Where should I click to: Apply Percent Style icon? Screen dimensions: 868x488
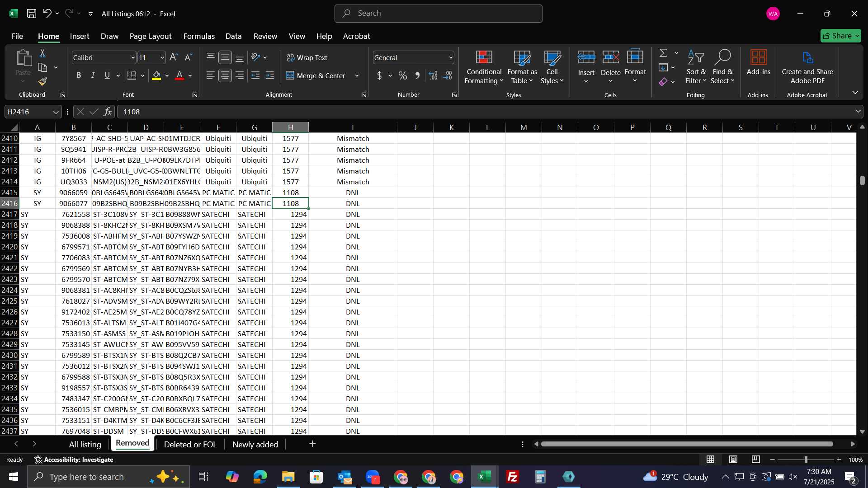(x=402, y=75)
